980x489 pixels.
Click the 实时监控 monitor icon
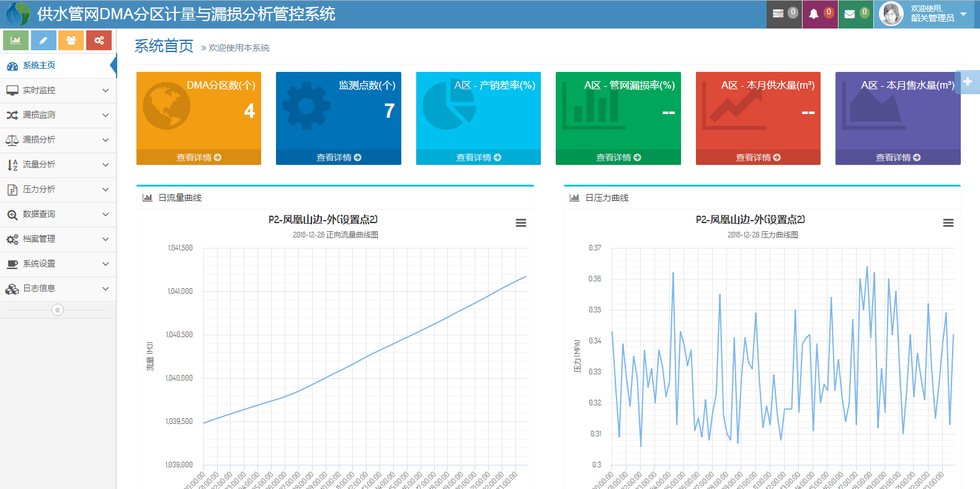12,91
